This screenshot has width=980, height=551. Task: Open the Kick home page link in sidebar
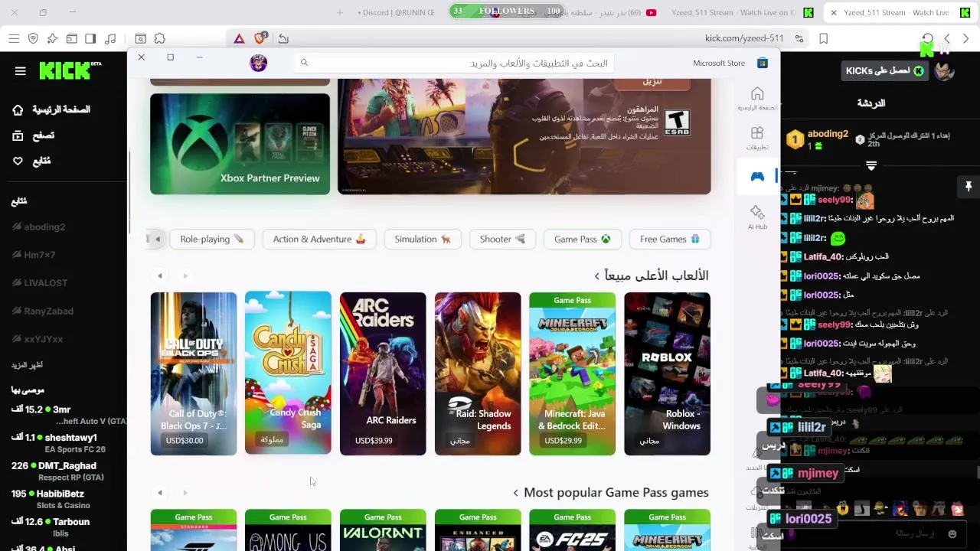coord(52,110)
